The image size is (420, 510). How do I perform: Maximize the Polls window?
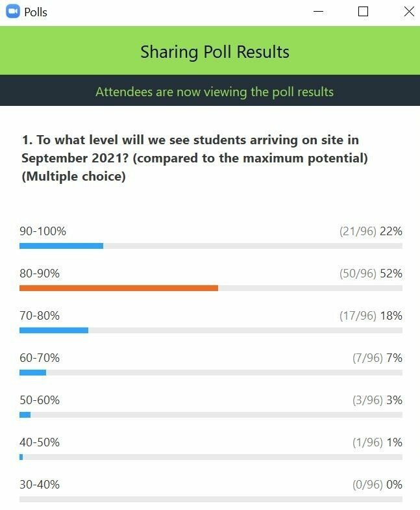pyautogui.click(x=363, y=12)
